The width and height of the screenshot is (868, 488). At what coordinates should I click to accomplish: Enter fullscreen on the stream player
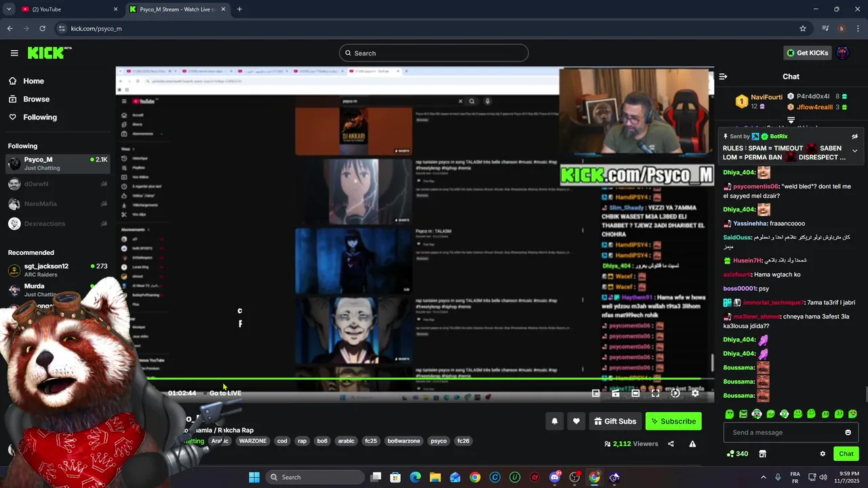[x=655, y=393]
